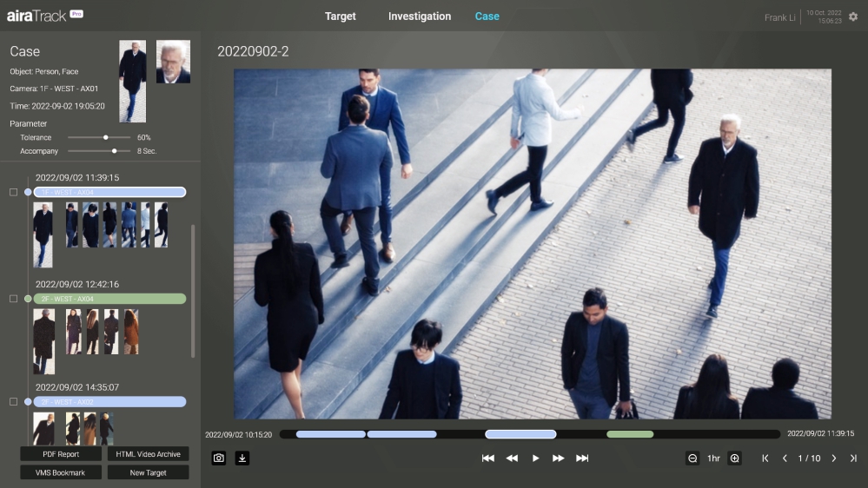Select the checkbox for the 14:35:07 event
The image size is (868, 488).
pos(13,402)
